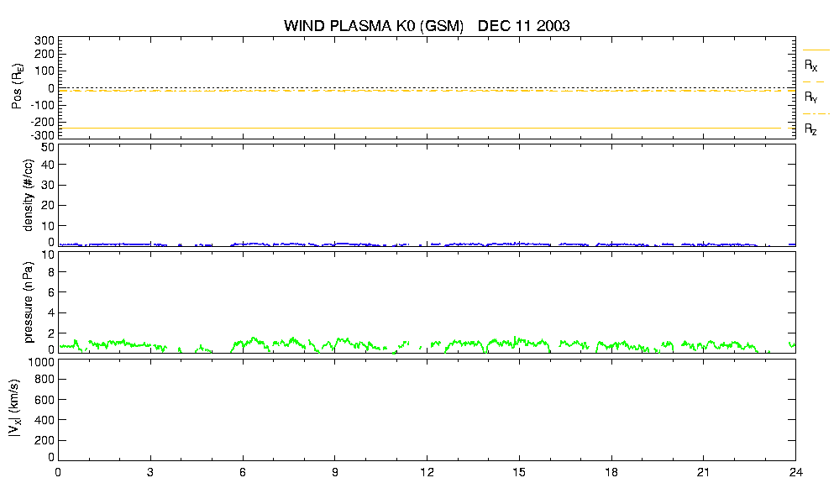Screen dimensions: 834x504
Task: Click the 600 tick on velocity axis
Action: [x=45, y=400]
